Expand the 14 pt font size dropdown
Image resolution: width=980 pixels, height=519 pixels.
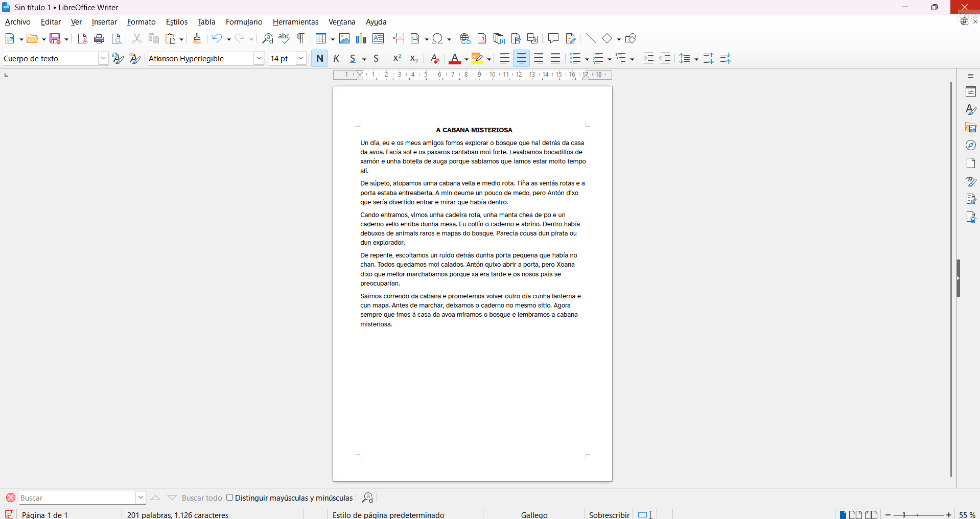coord(301,59)
